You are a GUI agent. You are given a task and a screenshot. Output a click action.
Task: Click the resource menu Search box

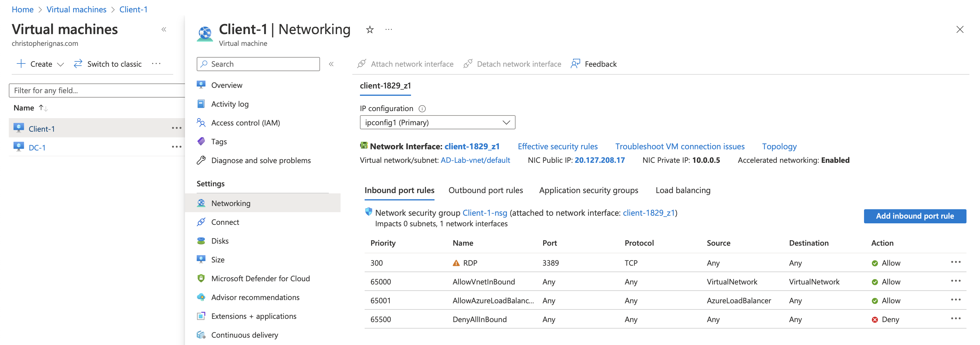pyautogui.click(x=258, y=64)
